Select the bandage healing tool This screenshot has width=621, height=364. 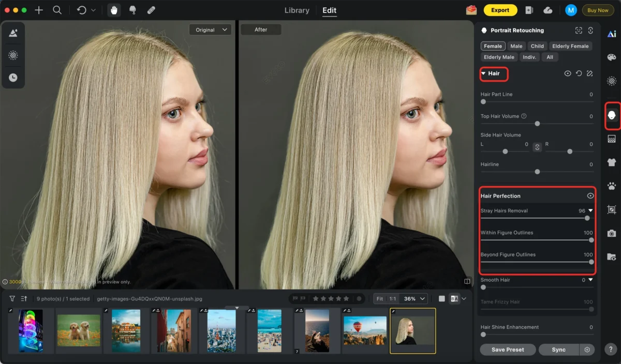151,10
